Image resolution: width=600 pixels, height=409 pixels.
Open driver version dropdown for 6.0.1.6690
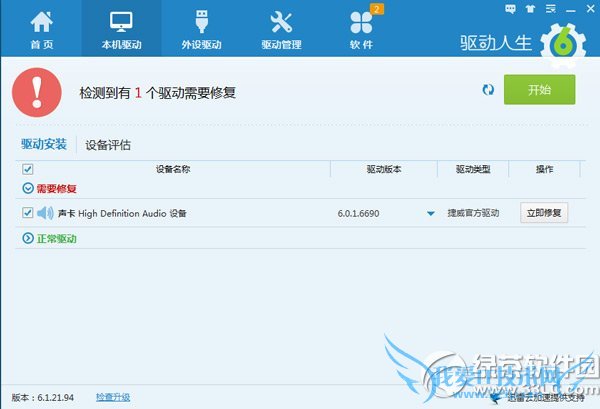pyautogui.click(x=430, y=213)
